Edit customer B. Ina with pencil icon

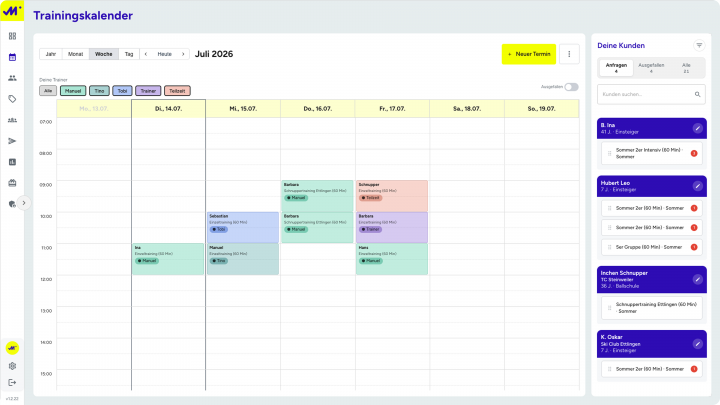coord(698,129)
